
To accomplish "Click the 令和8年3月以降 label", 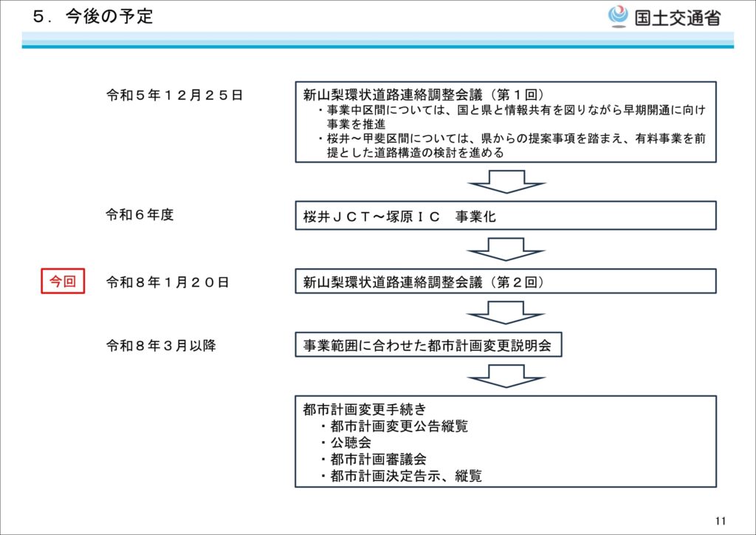I will (x=160, y=345).
